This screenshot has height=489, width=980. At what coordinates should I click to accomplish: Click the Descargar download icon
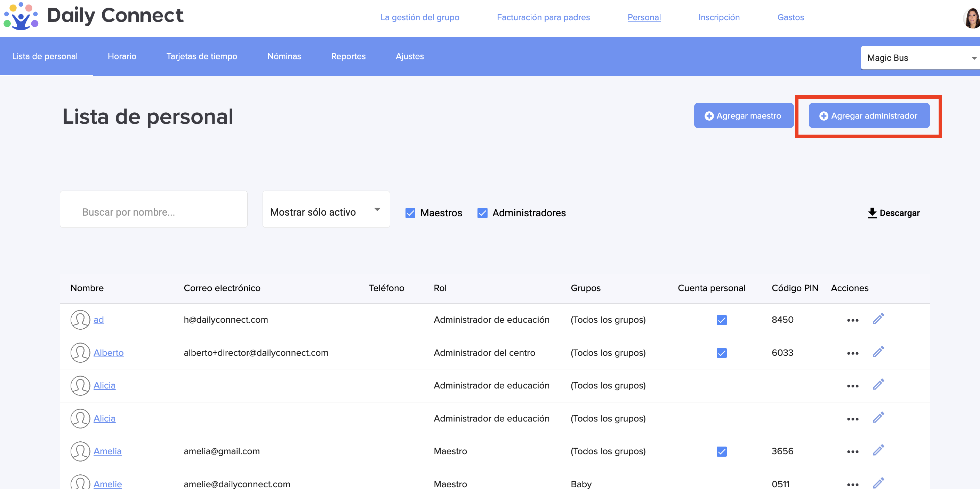click(872, 213)
